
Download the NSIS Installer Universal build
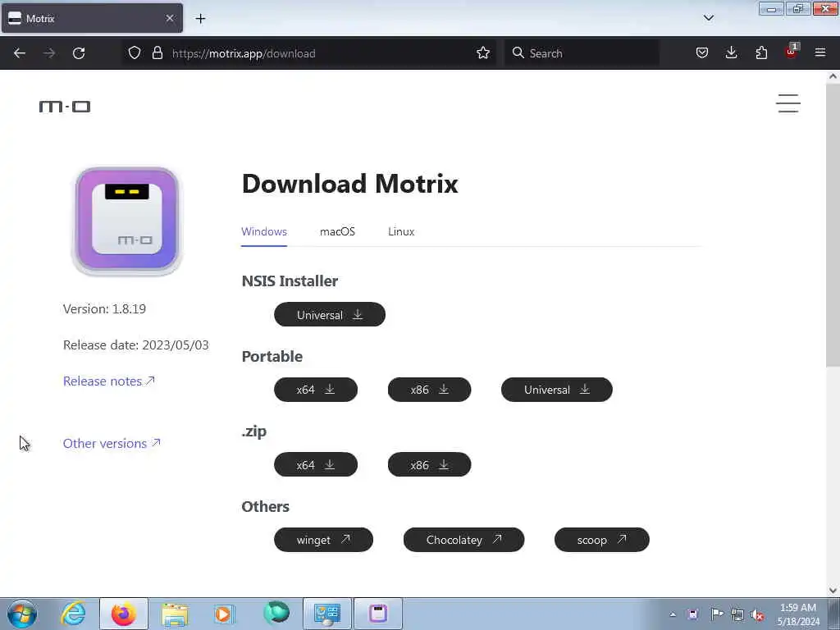click(x=330, y=314)
